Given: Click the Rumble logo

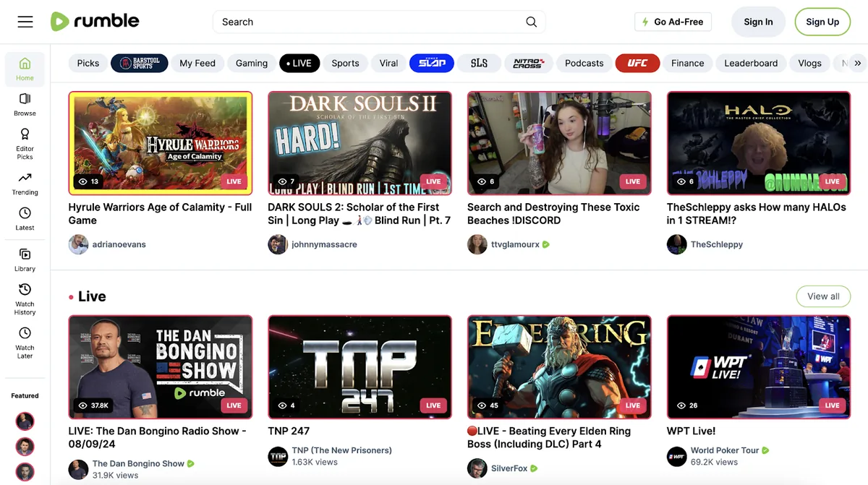Looking at the screenshot, I should point(94,22).
